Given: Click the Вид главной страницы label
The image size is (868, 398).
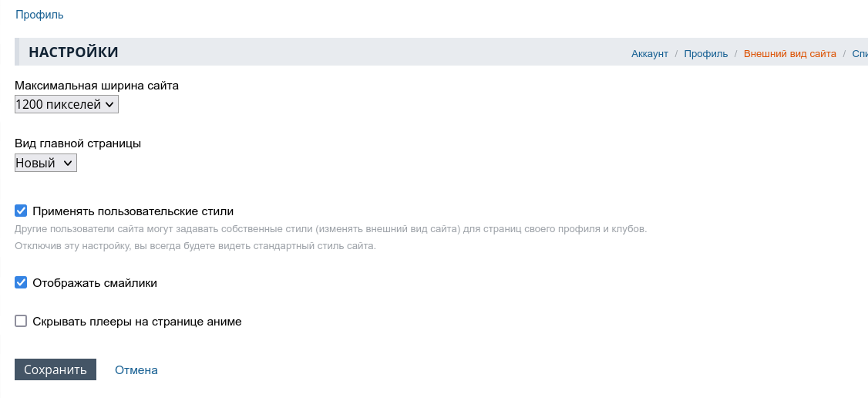Looking at the screenshot, I should coord(78,143).
